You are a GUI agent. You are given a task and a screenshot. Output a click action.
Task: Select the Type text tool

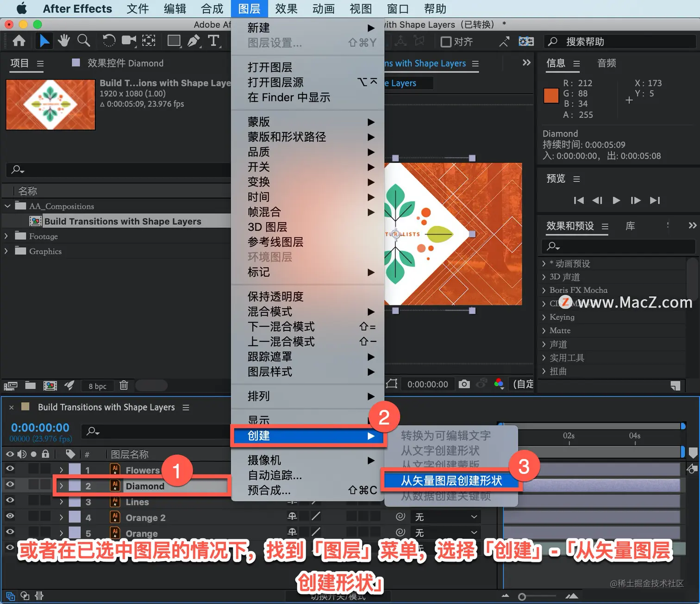click(x=213, y=41)
